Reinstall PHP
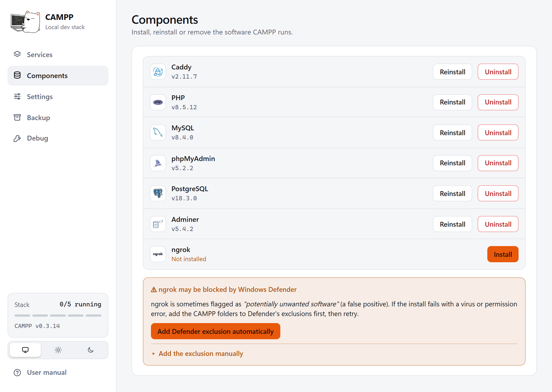 click(453, 102)
